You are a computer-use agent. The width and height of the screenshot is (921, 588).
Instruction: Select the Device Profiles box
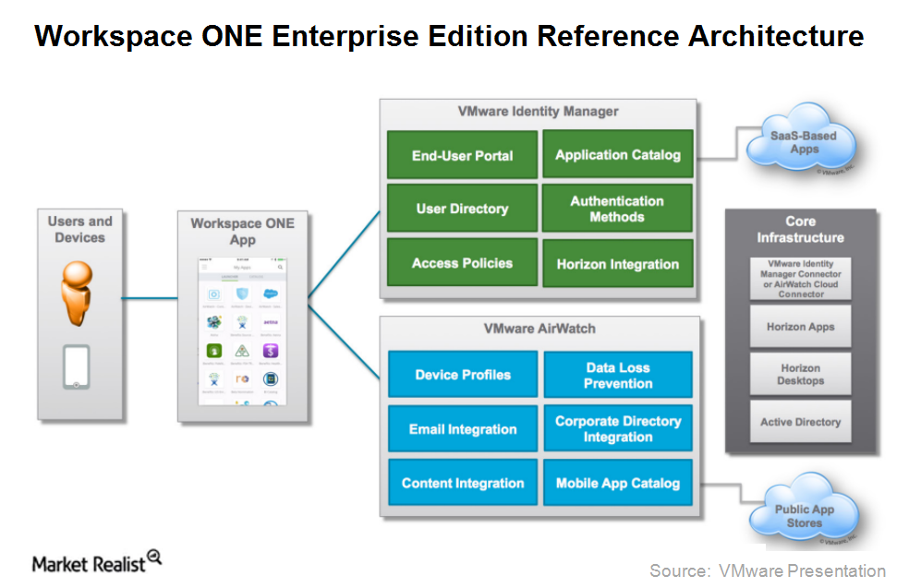pos(463,375)
